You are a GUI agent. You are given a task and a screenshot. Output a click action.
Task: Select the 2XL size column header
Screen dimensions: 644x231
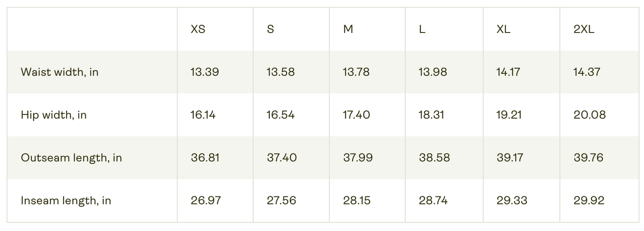pyautogui.click(x=584, y=29)
